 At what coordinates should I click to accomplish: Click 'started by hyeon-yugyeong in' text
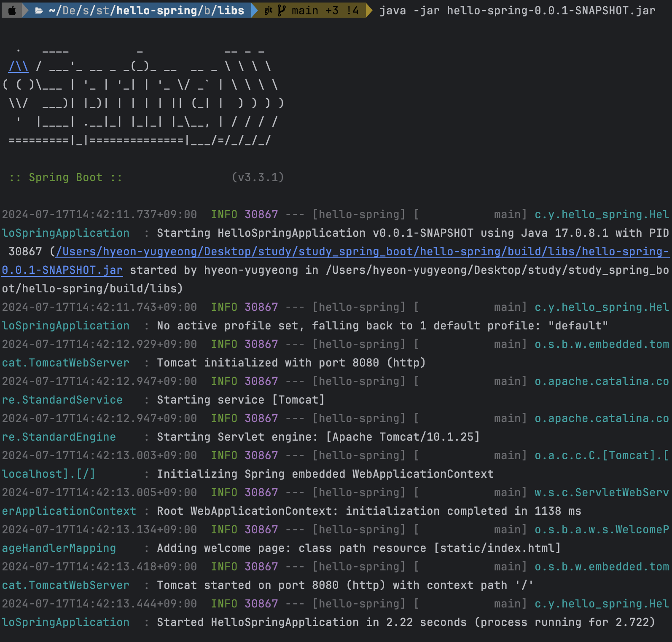tap(224, 270)
